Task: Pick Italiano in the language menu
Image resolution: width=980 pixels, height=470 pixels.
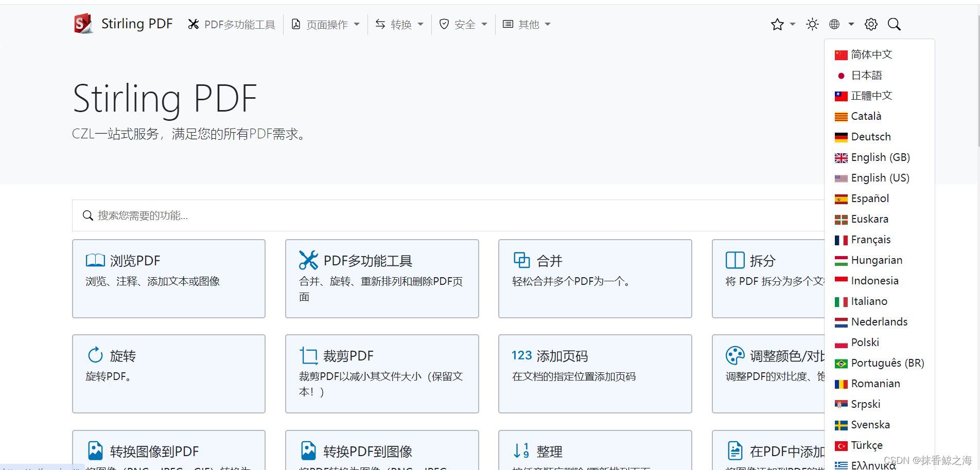Action: tap(879, 301)
